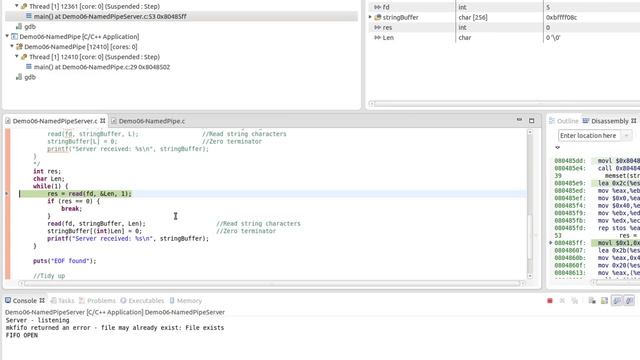The width and height of the screenshot is (640, 360).
Task: Select Thread [1] 12361 in Debug view
Action: point(94,7)
